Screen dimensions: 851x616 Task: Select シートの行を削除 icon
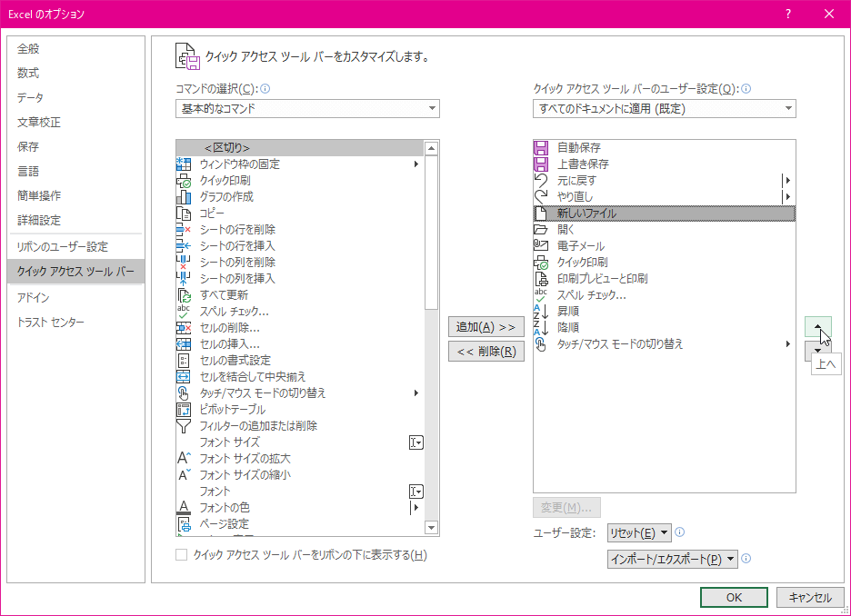tap(184, 229)
